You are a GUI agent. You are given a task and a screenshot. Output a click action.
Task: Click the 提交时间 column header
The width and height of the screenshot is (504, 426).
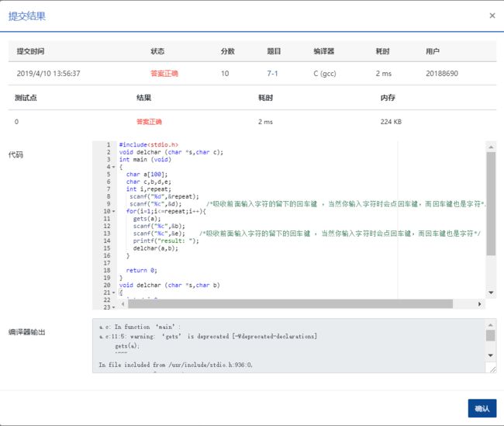(30, 51)
